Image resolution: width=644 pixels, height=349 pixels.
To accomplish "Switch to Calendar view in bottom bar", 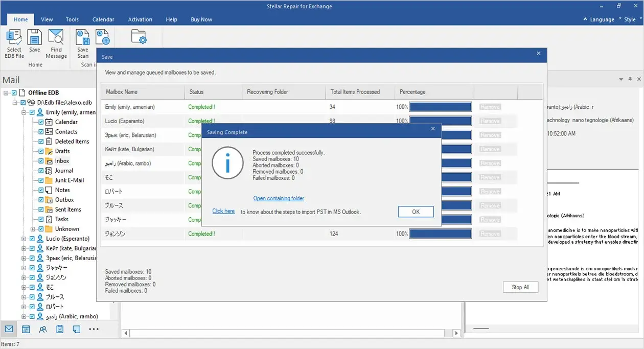I will tap(26, 329).
